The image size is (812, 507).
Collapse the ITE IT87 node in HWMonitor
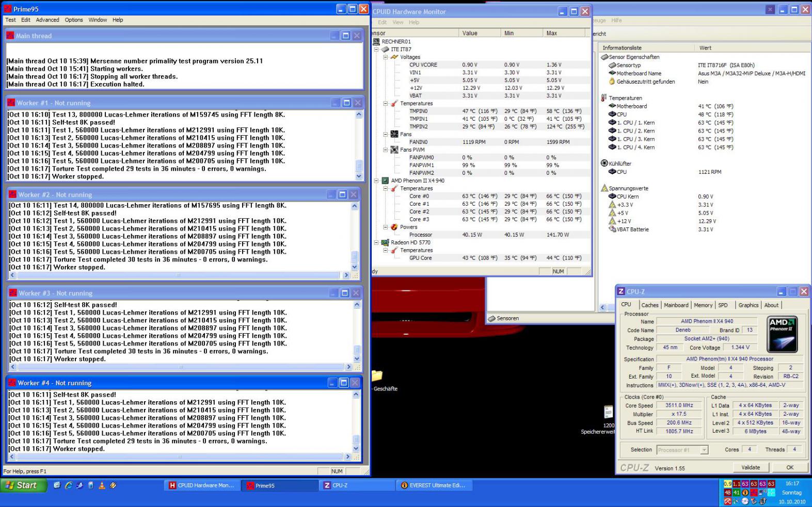tap(376, 50)
